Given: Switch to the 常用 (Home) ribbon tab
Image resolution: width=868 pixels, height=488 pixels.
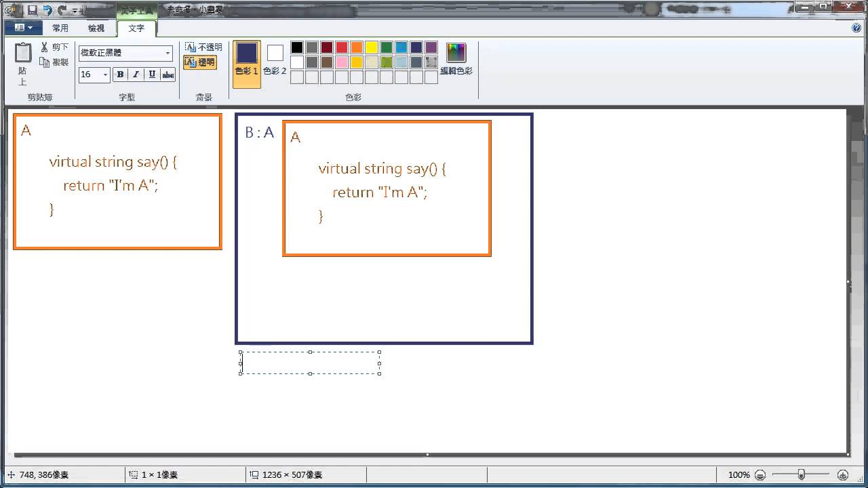Looking at the screenshot, I should (60, 28).
